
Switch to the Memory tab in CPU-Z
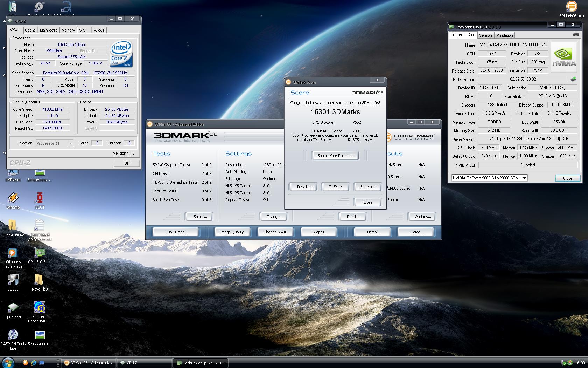coord(68,30)
